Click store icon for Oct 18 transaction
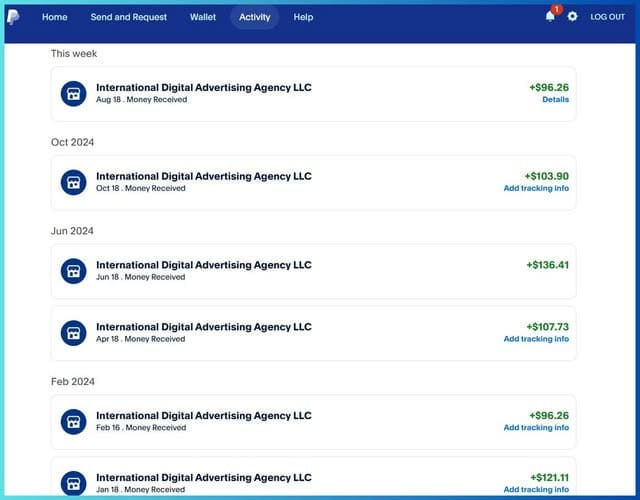Viewport: 640px width, 500px height. [x=73, y=182]
